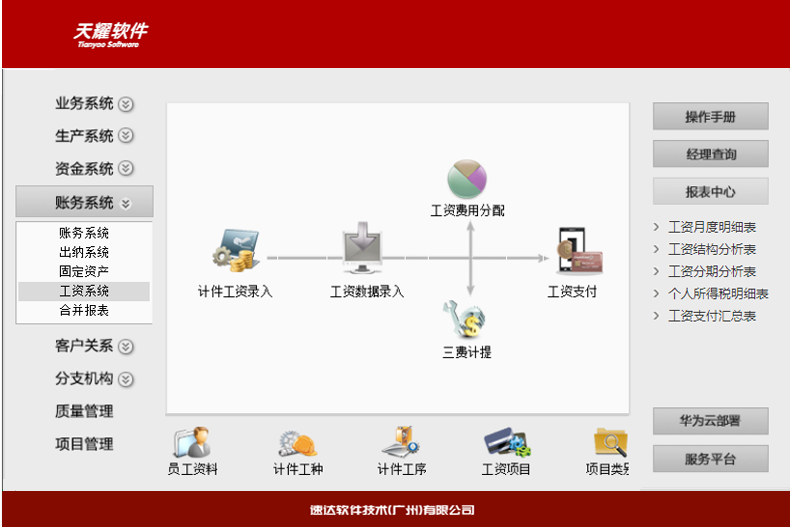This screenshot has width=790, height=530.
Task: Open the 工资支付汇总表 report link
Action: click(712, 316)
